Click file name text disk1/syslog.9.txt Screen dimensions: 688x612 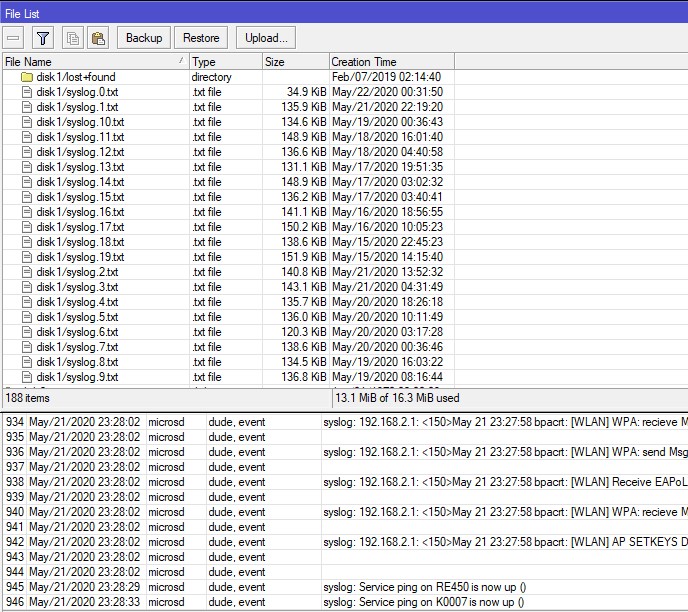pos(77,377)
